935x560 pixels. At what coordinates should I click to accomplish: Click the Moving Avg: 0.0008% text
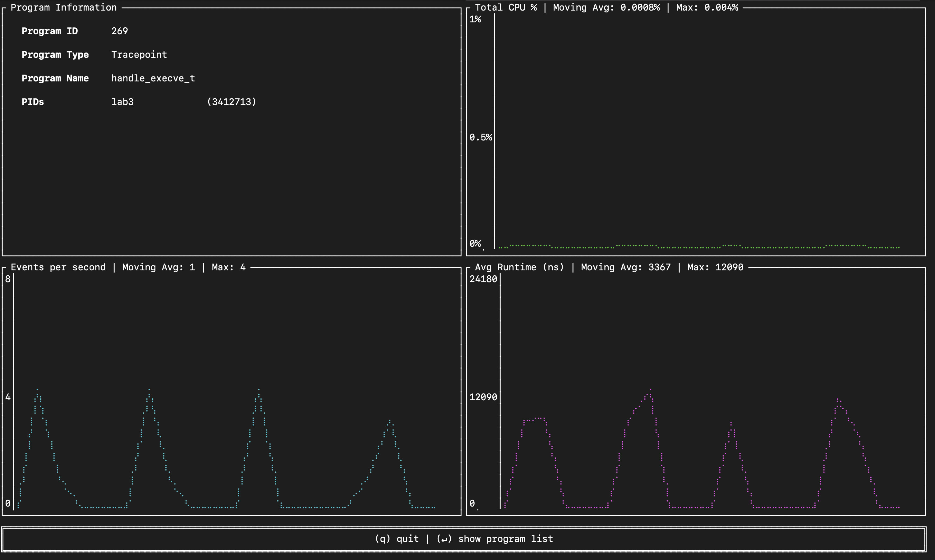[x=606, y=7]
